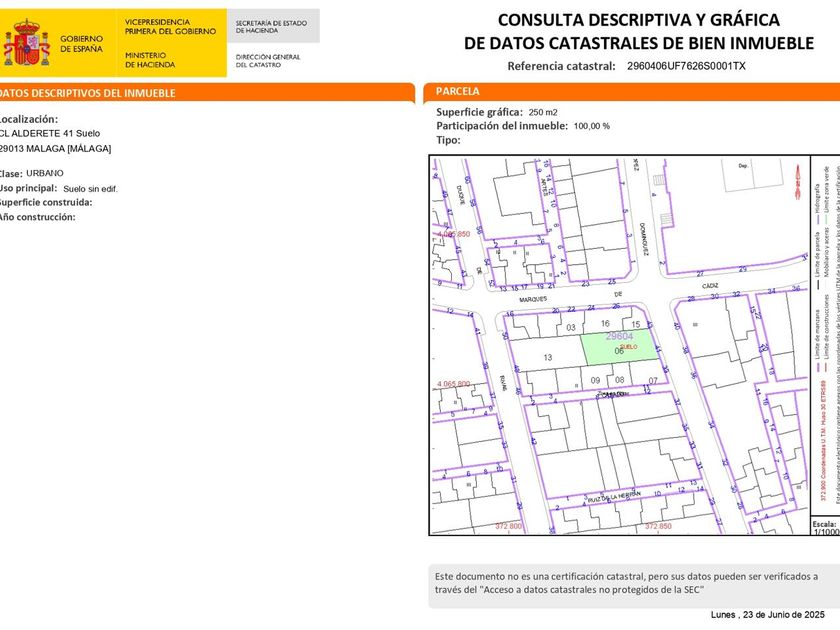This screenshot has width=840, height=630.
Task: Click parcel '13' left of the green plot
Action: pyautogui.click(x=548, y=357)
